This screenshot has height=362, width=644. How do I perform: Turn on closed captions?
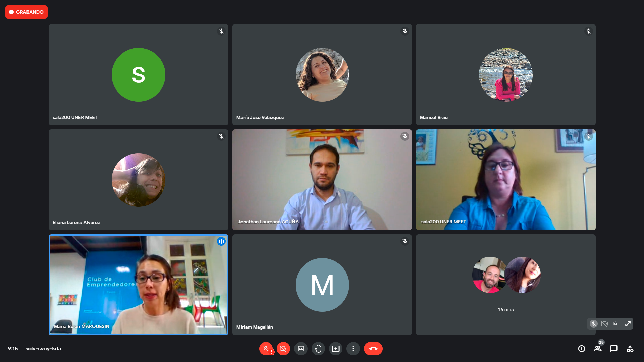click(x=301, y=349)
